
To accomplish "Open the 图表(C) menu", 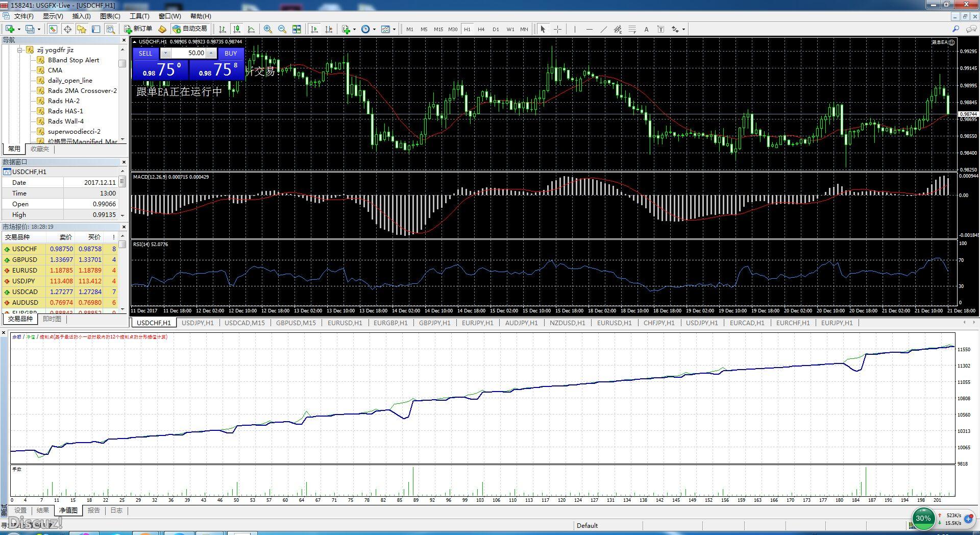I will [110, 16].
